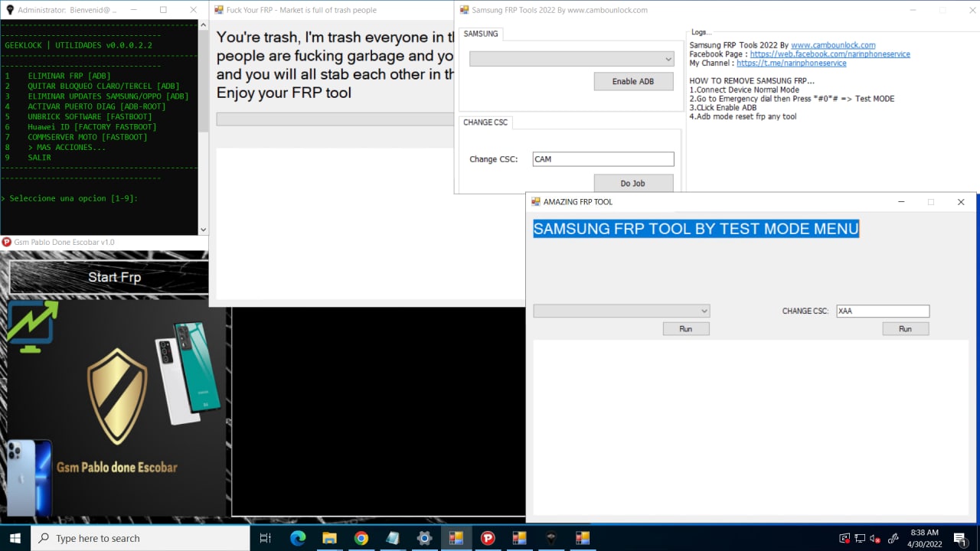
Task: Open Microsoft Edge from the taskbar
Action: (x=298, y=538)
